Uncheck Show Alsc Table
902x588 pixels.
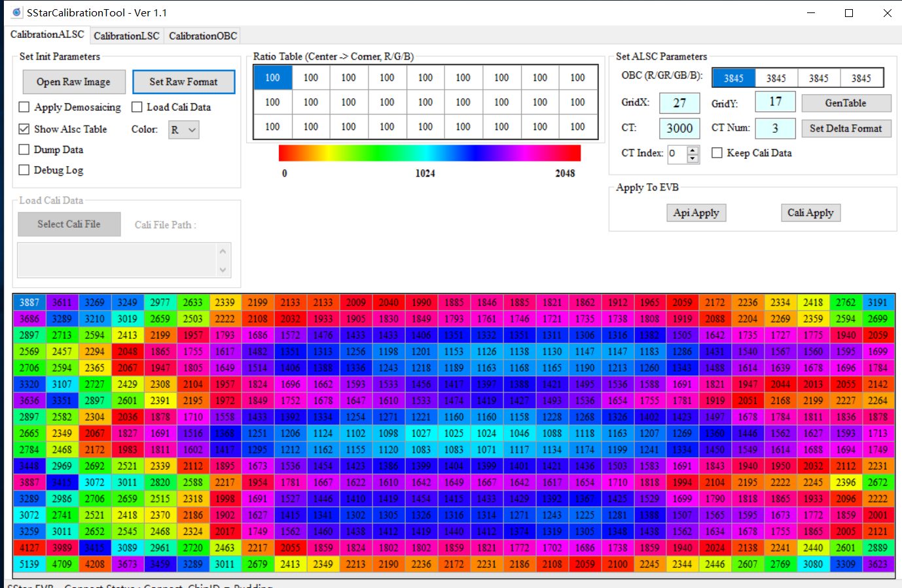point(24,129)
